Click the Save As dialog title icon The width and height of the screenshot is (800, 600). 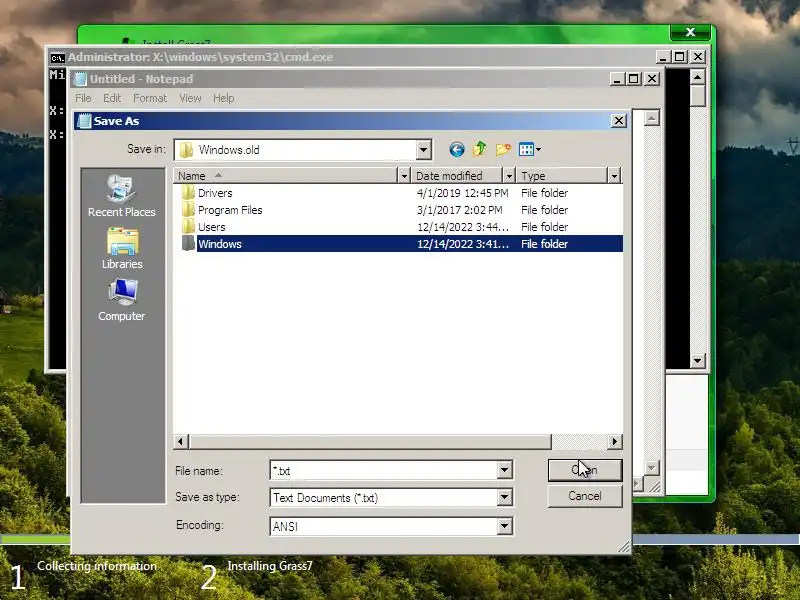pyautogui.click(x=84, y=121)
